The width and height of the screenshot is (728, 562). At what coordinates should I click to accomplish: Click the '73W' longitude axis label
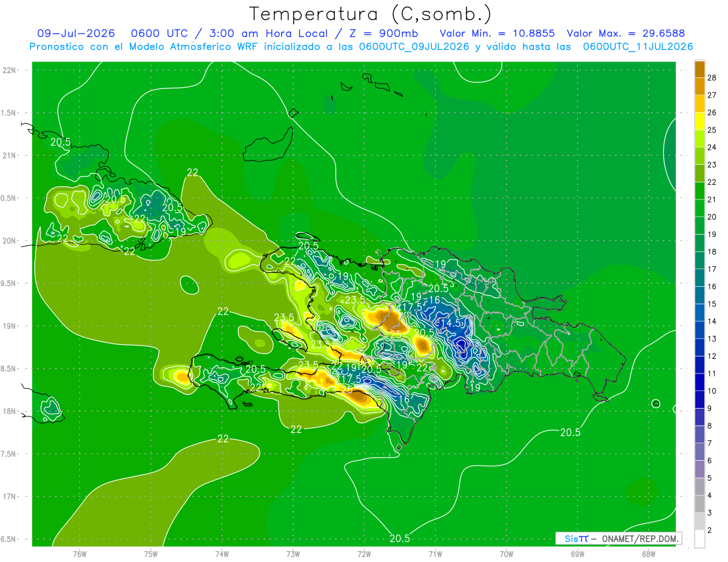tap(293, 554)
